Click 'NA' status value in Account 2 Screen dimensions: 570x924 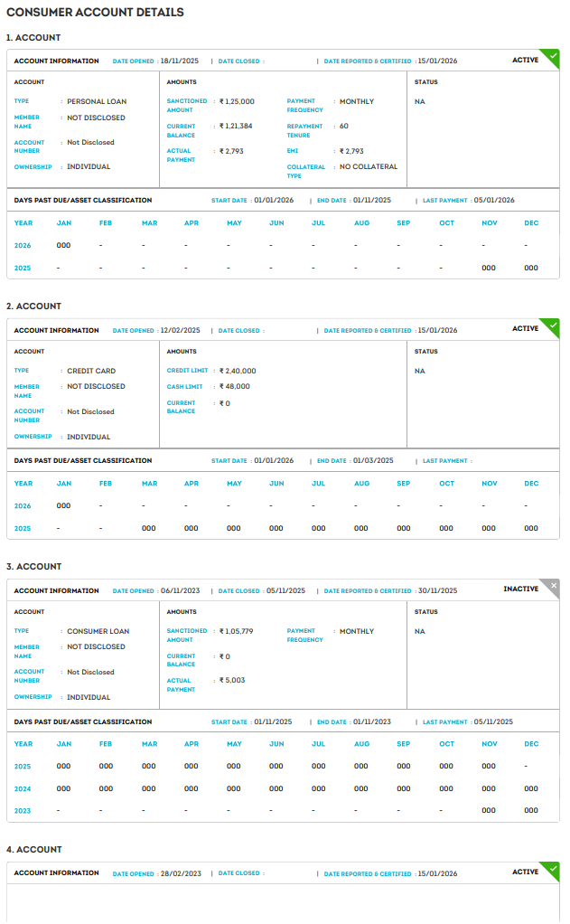coord(419,371)
